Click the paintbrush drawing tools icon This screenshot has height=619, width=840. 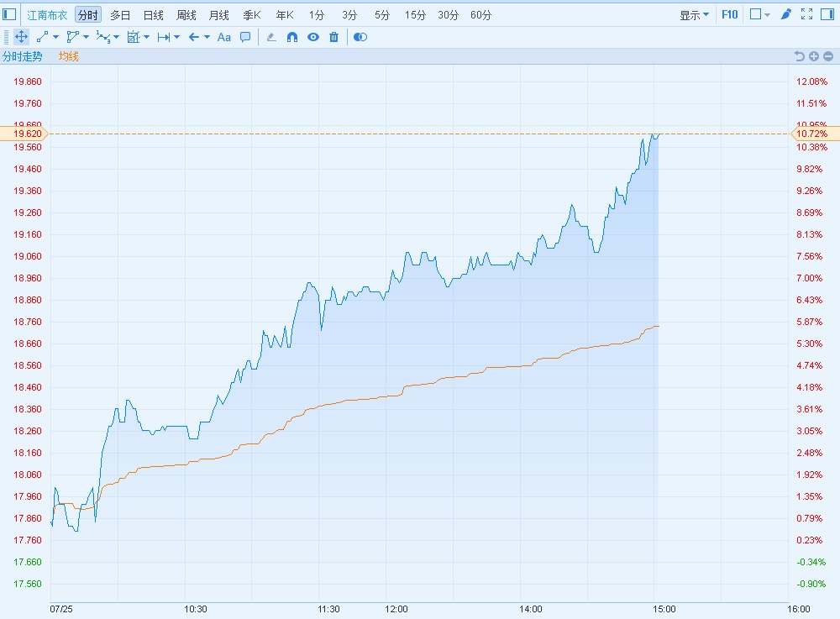click(786, 14)
